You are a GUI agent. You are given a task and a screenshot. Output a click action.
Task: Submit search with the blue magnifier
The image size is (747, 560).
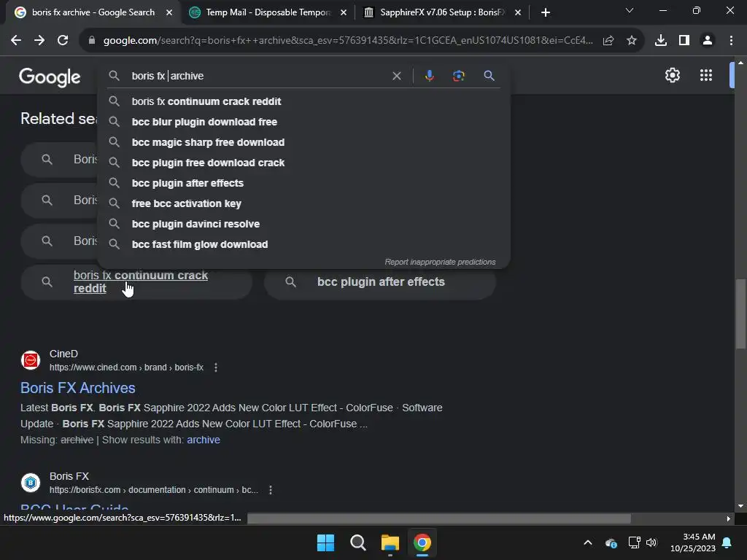(489, 76)
